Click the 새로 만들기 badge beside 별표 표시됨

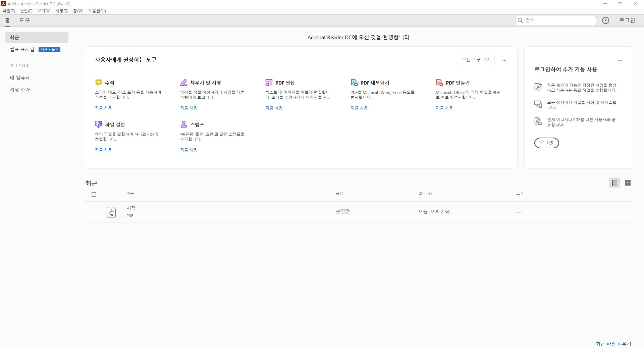[49, 50]
